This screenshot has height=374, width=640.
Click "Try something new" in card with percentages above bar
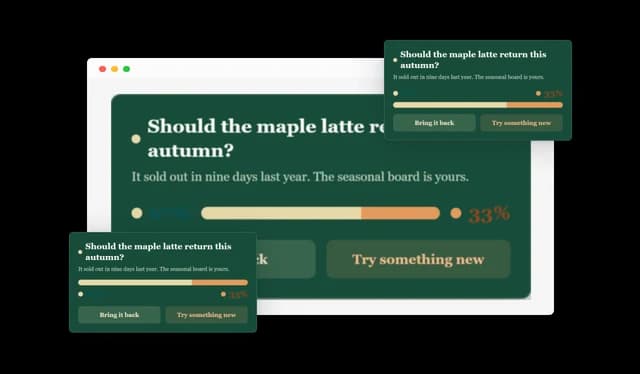[x=521, y=123]
